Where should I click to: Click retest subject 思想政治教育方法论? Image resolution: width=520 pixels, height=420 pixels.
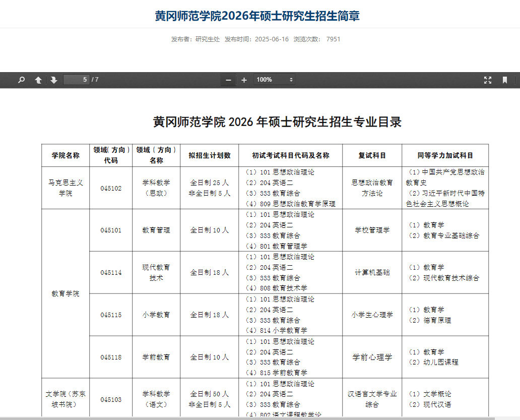[x=372, y=188]
